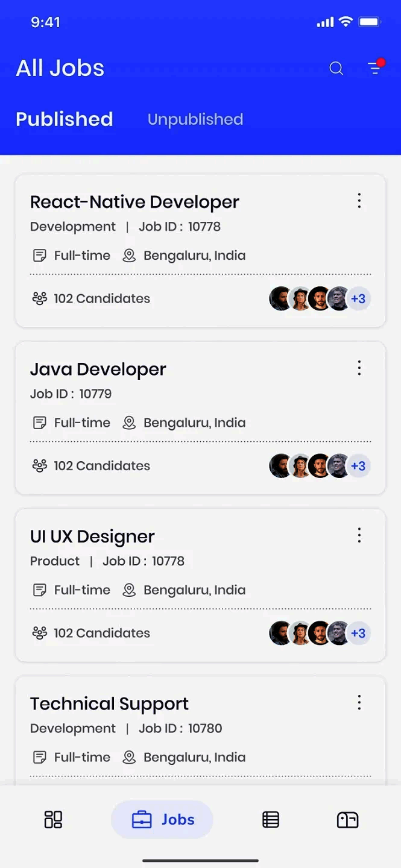Expand options menu for Technical Support

pos(359,702)
